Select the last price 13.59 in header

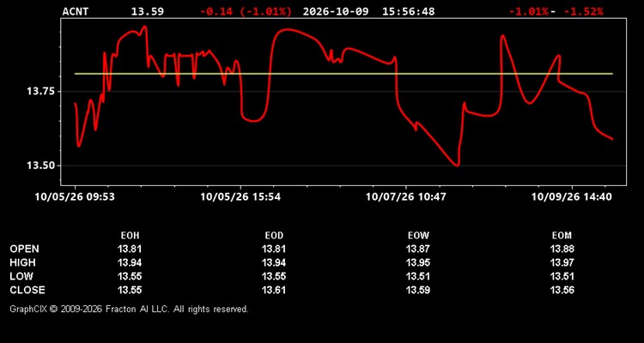click(148, 11)
